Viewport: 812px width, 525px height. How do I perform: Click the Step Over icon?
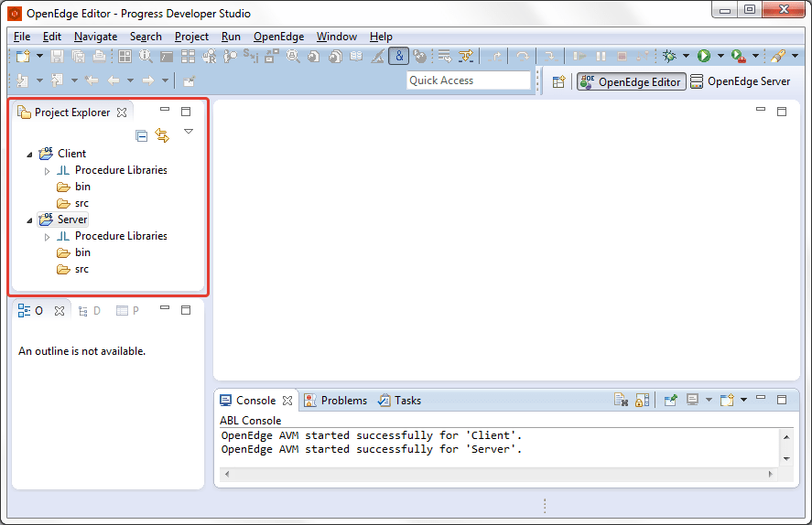[523, 56]
